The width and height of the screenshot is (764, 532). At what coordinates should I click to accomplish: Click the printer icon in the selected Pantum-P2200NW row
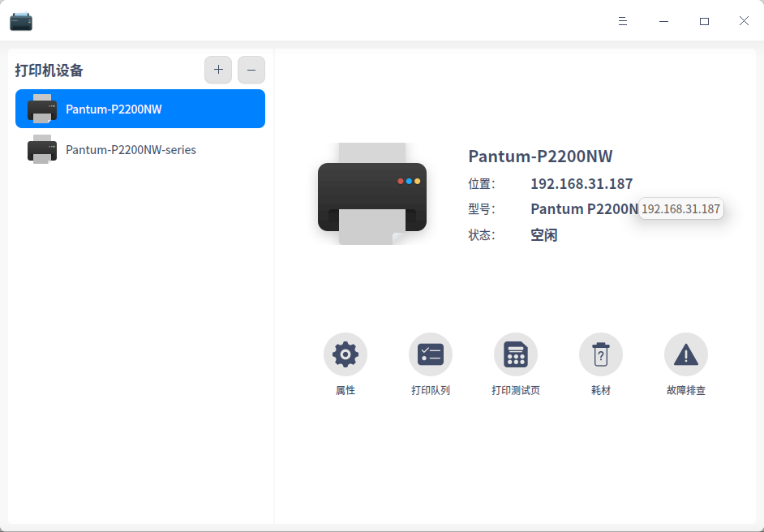pyautogui.click(x=42, y=108)
